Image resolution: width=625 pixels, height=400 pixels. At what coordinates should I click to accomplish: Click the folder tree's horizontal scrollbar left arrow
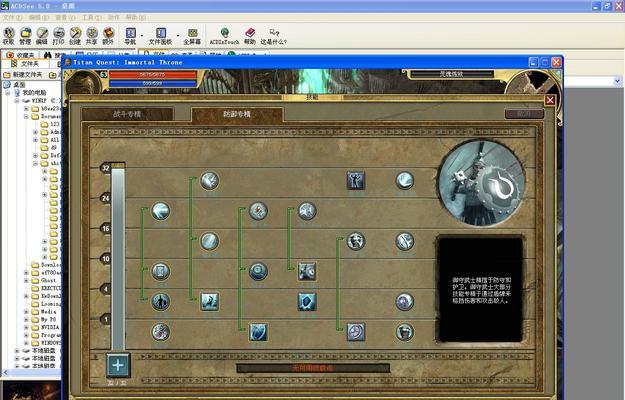(x=5, y=373)
